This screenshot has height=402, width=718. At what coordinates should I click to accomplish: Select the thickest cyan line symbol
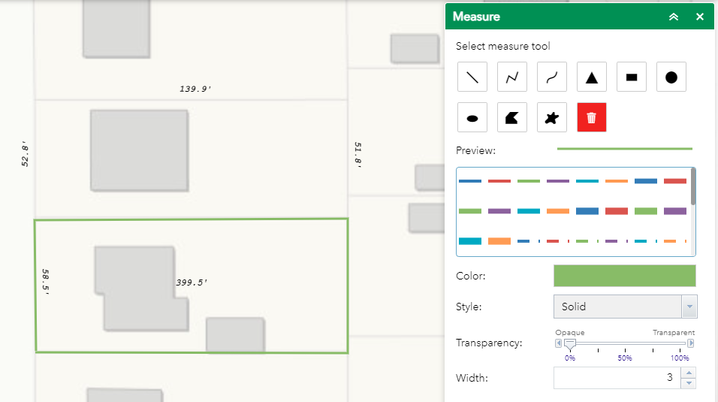coord(470,241)
